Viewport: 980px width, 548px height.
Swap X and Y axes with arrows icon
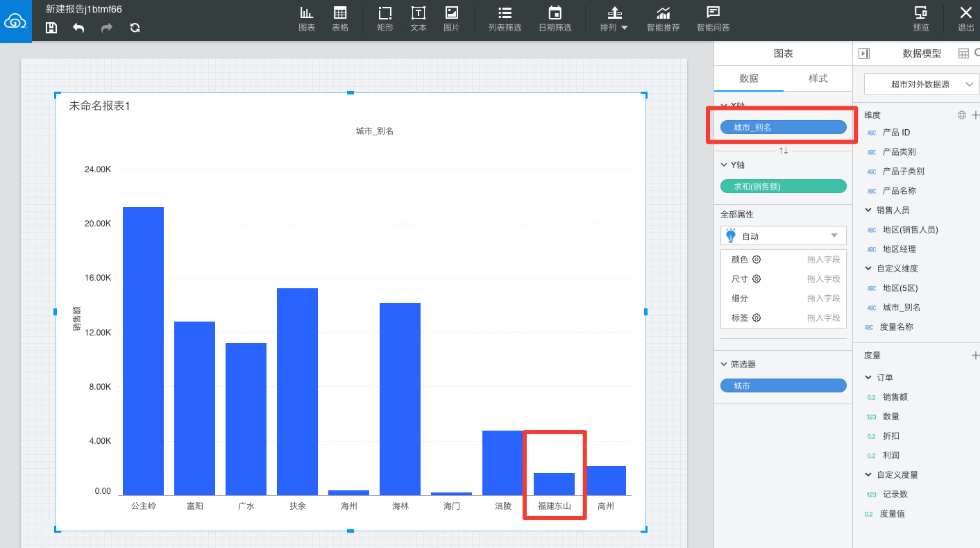pyautogui.click(x=783, y=151)
